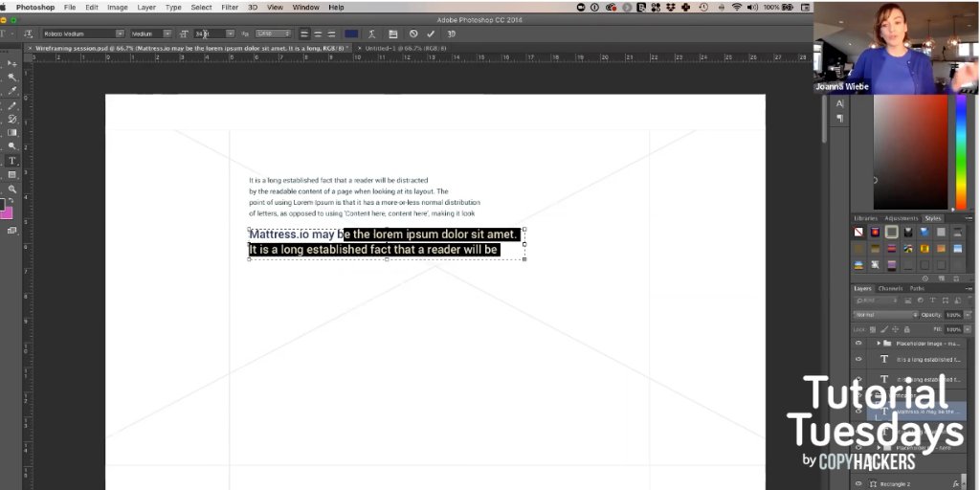Open the font size dropdown arrow

230,33
